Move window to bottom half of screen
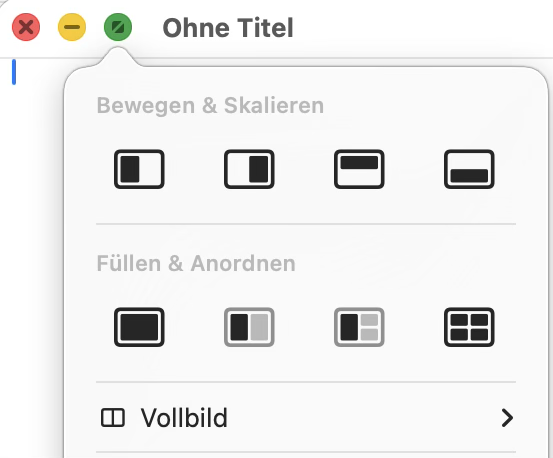The image size is (553, 458). pos(469,169)
